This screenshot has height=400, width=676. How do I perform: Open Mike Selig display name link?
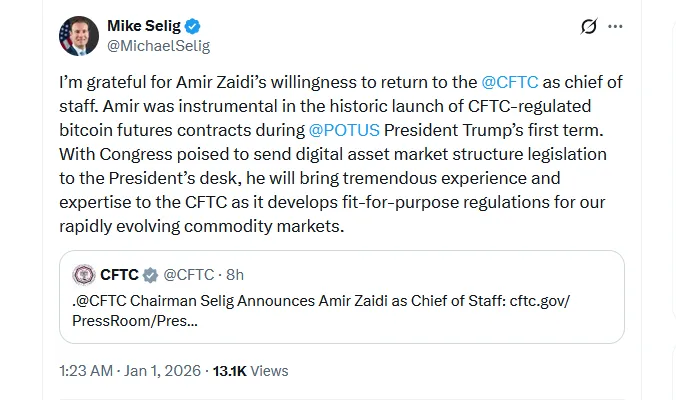coord(148,26)
